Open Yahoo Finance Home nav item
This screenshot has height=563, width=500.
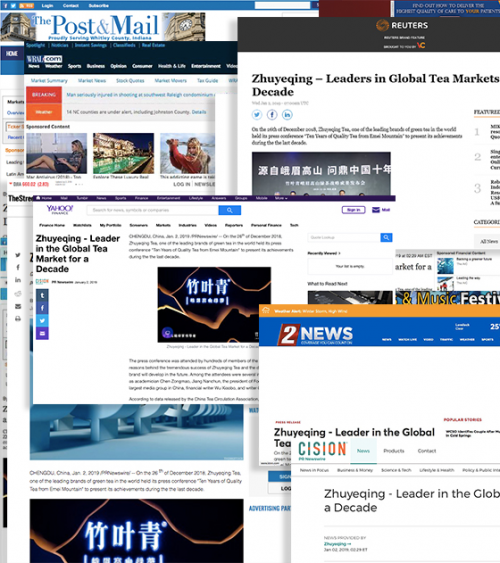(52, 225)
